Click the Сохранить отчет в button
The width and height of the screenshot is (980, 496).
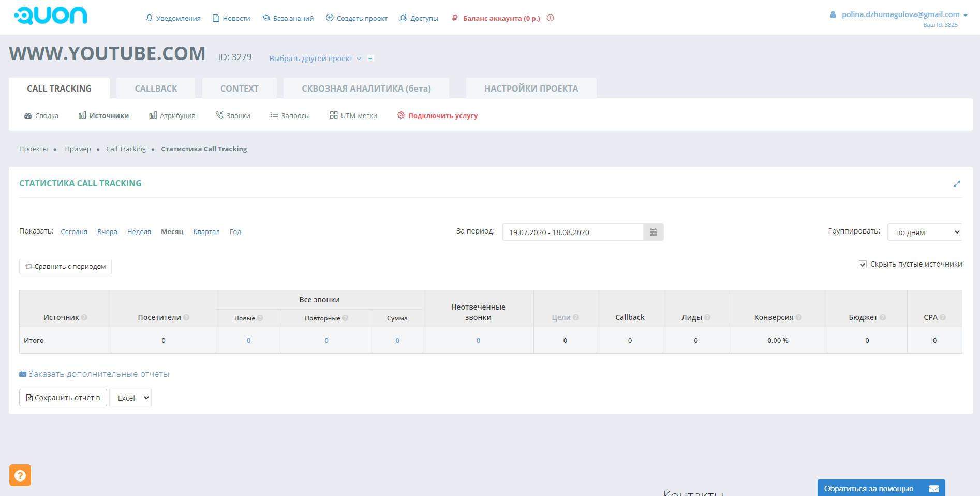click(63, 398)
